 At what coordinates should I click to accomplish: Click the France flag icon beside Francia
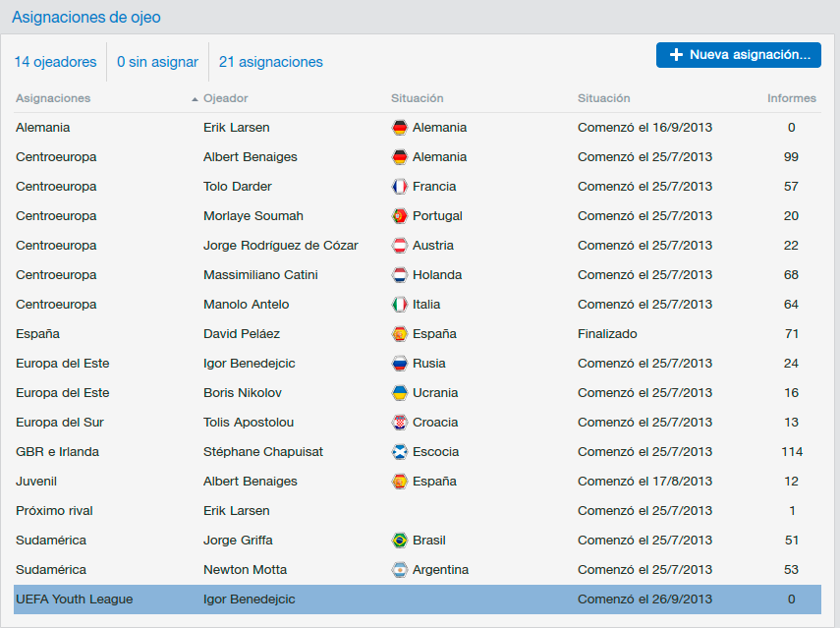(400, 187)
